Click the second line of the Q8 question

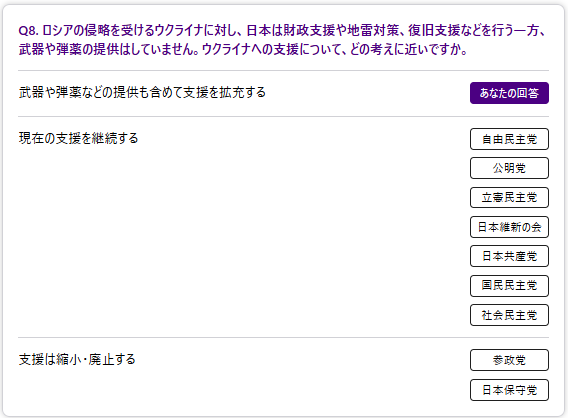(243, 49)
